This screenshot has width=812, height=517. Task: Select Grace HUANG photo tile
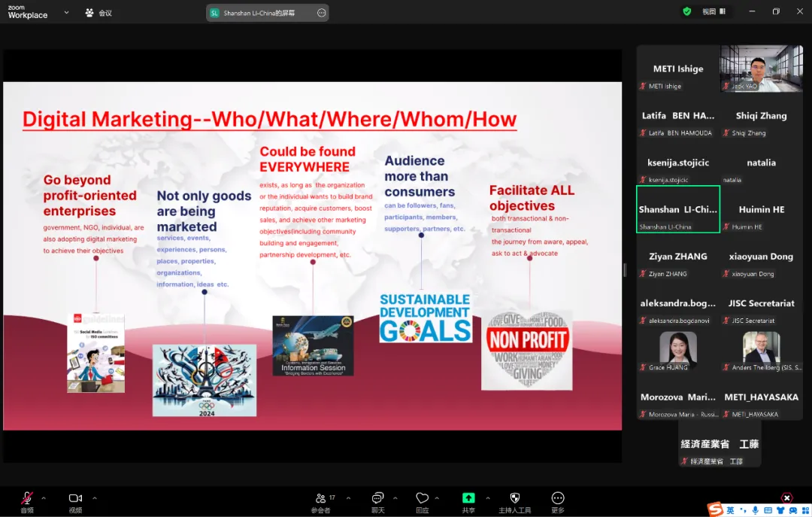click(x=678, y=350)
